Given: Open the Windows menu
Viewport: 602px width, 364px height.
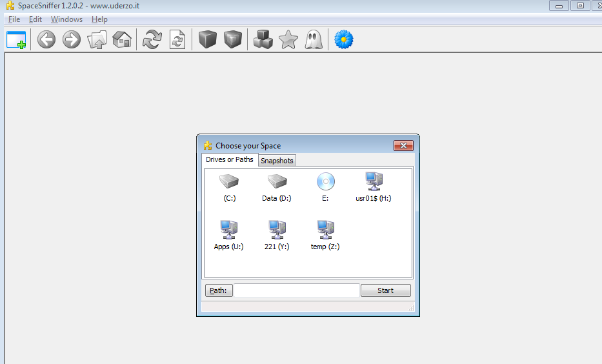Looking at the screenshot, I should [66, 19].
